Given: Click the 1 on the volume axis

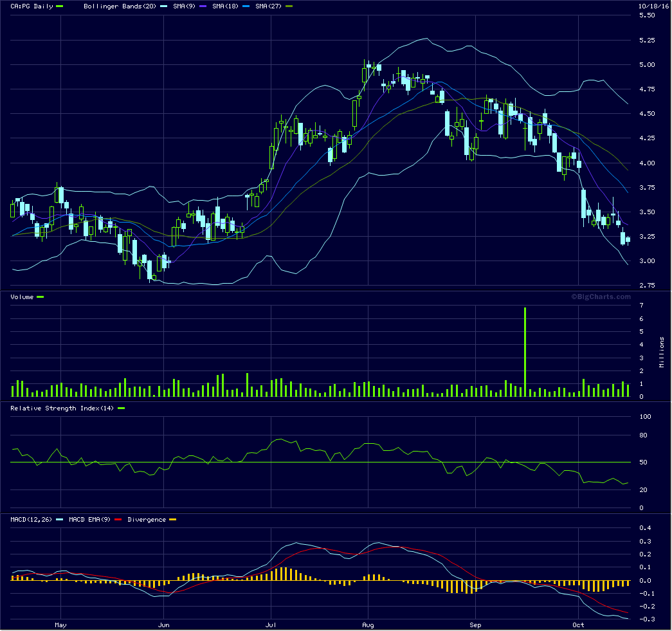Looking at the screenshot, I should pyautogui.click(x=641, y=383).
